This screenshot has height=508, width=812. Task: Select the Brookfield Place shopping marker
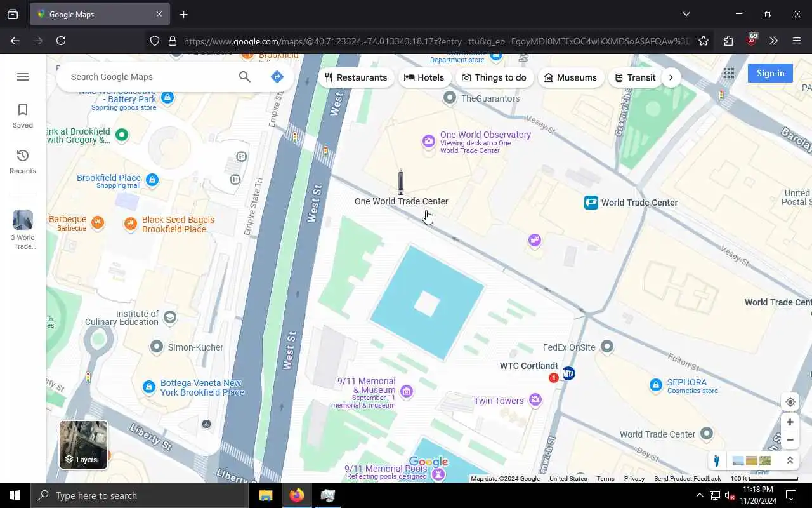[152, 180]
